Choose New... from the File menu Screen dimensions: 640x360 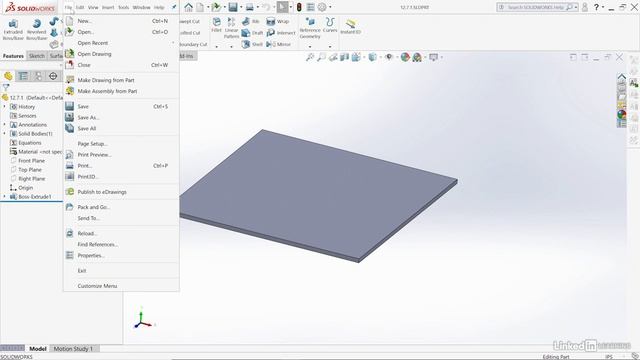click(121, 21)
